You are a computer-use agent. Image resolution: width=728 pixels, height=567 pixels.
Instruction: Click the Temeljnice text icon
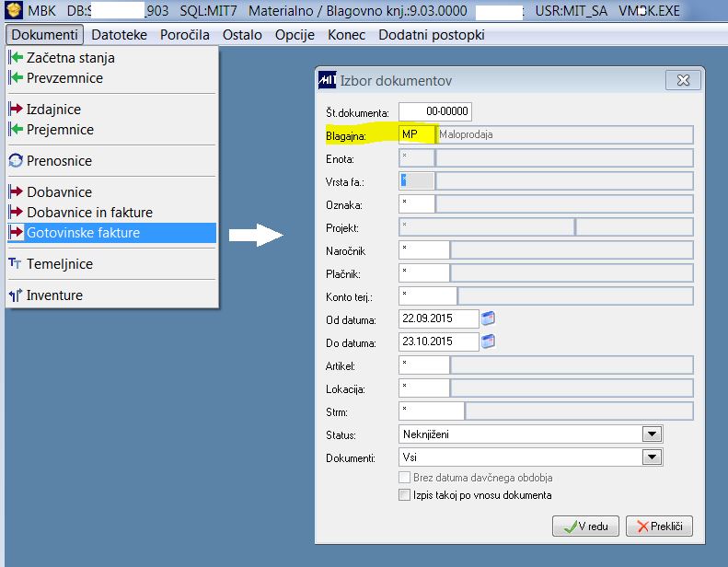tap(15, 263)
